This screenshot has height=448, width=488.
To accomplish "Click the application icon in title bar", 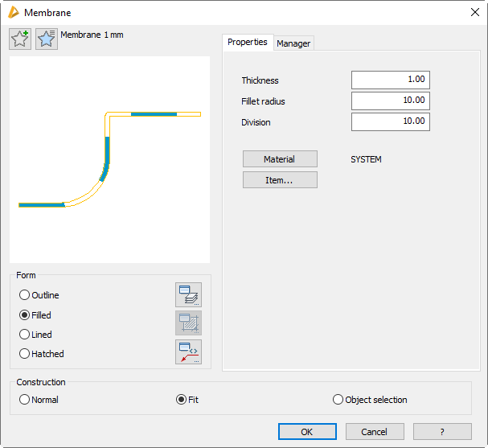I will click(x=12, y=12).
